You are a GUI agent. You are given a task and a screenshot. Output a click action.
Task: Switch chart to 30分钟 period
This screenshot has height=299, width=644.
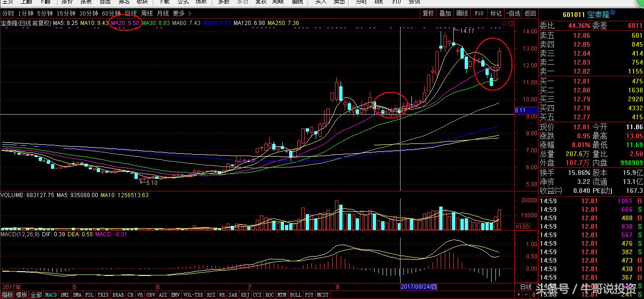pyautogui.click(x=89, y=13)
